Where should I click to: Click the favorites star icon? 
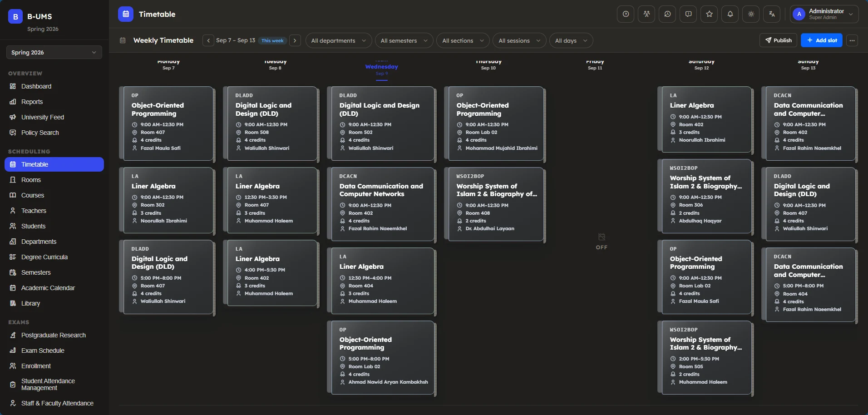pyautogui.click(x=709, y=14)
